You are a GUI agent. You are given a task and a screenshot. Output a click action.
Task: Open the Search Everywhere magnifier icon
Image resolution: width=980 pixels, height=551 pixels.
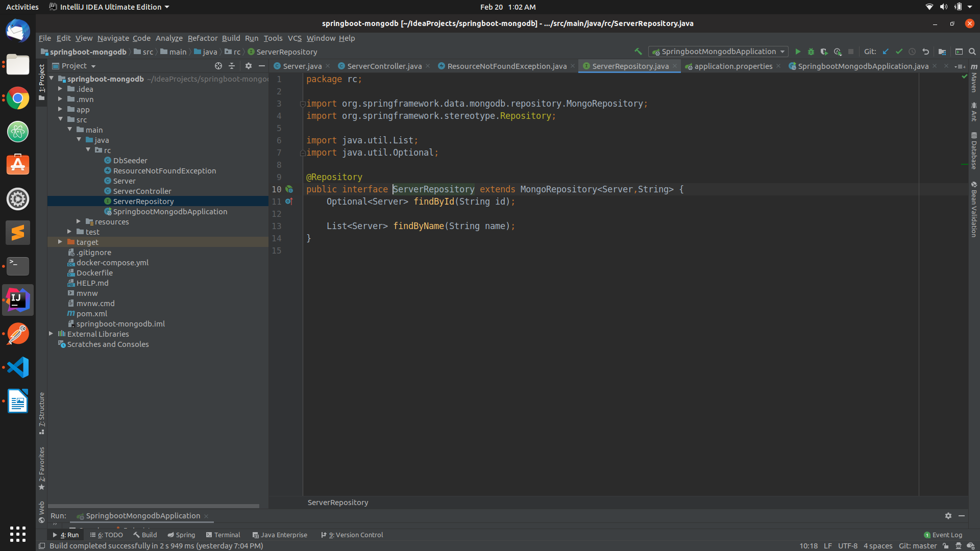pyautogui.click(x=972, y=52)
